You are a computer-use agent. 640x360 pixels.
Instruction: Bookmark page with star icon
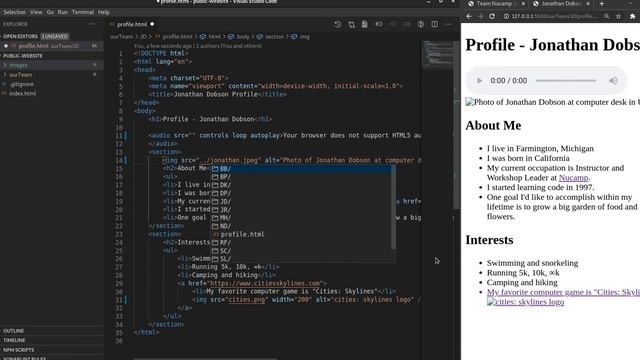[x=618, y=16]
